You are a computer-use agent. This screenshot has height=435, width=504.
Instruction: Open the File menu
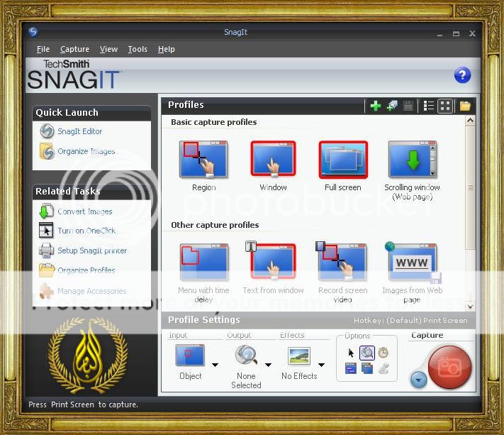pos(43,49)
